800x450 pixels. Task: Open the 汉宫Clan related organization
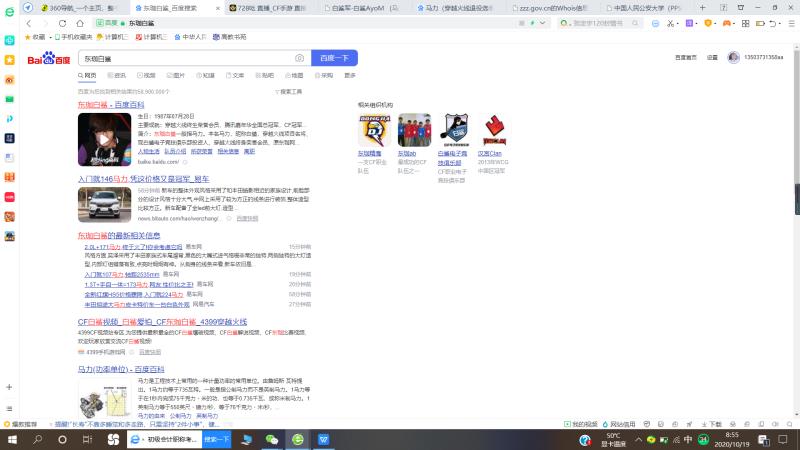[490, 154]
